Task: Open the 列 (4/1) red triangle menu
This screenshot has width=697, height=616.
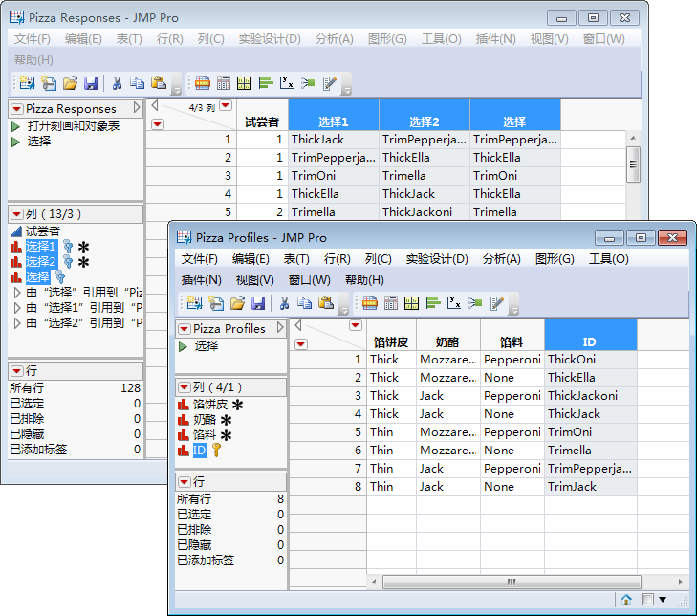Action: 184,387
